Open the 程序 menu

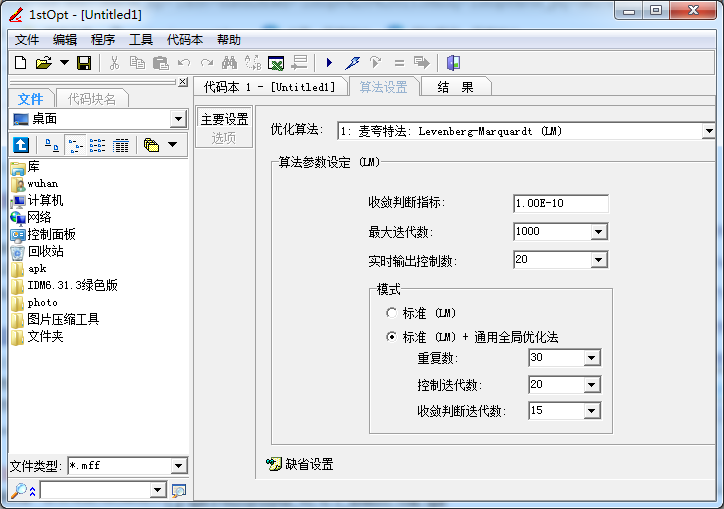(x=103, y=40)
